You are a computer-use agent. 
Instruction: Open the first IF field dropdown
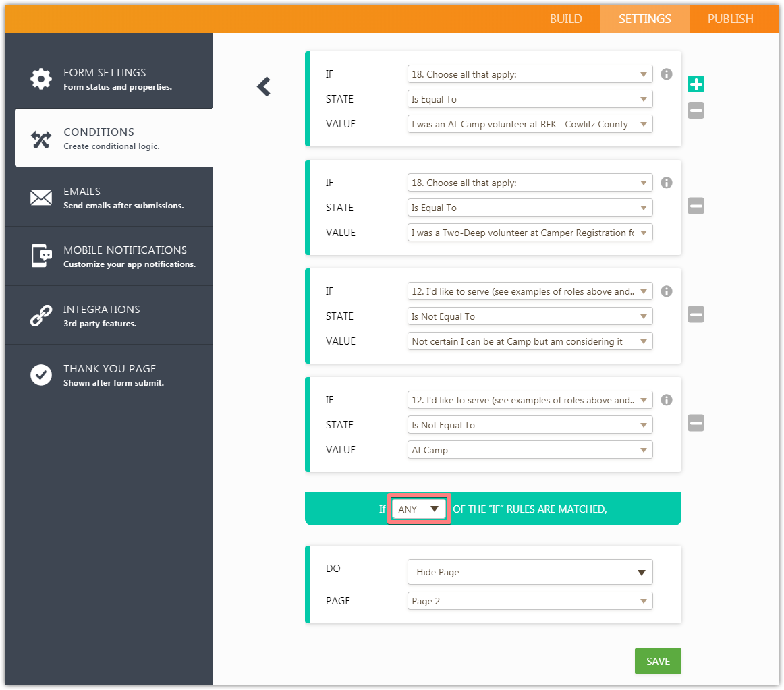530,74
